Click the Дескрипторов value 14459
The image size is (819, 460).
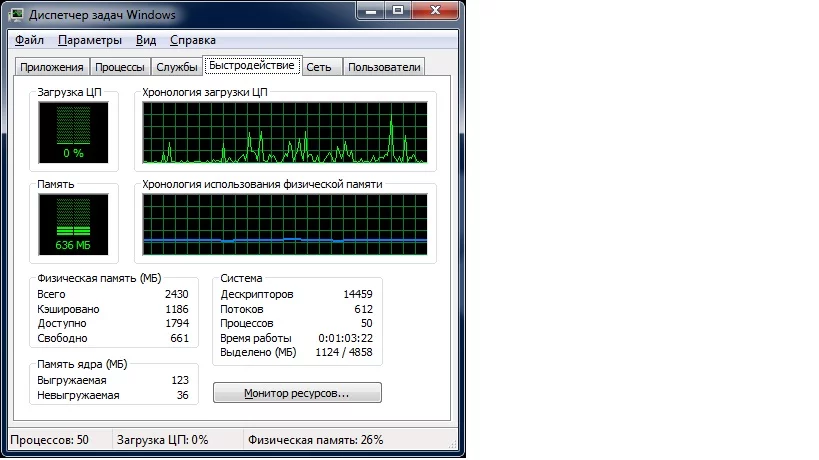coord(358,294)
